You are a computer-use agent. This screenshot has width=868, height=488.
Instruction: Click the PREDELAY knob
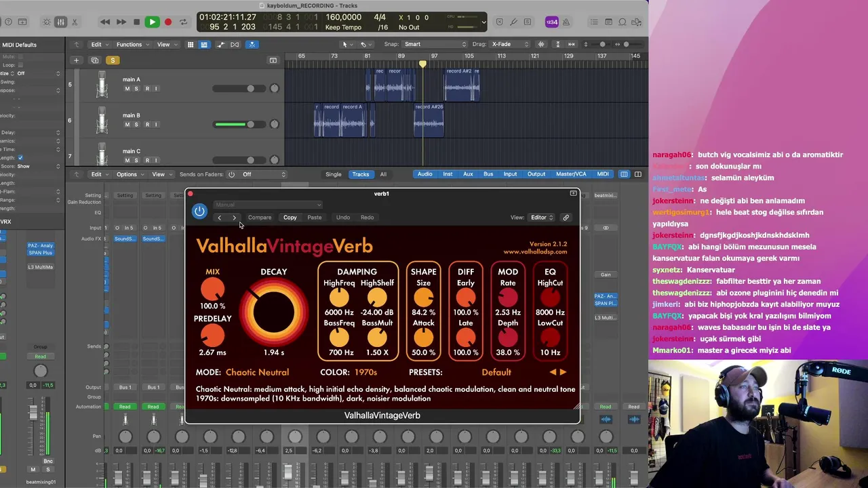point(212,336)
